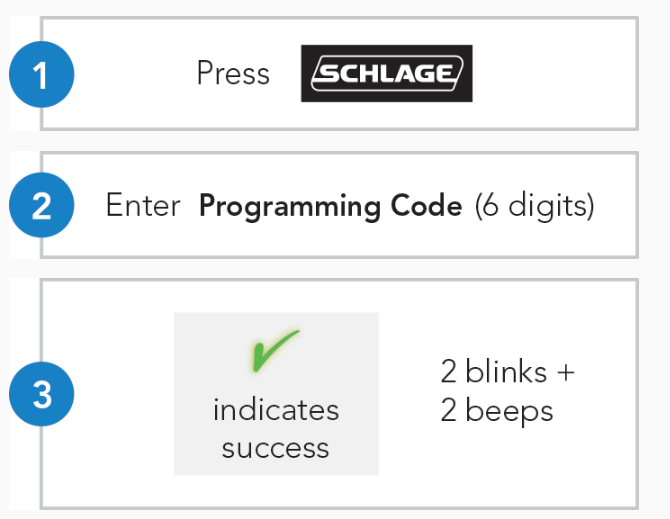670x519 pixels.
Task: Click the 2 beeps text
Action: click(x=497, y=411)
